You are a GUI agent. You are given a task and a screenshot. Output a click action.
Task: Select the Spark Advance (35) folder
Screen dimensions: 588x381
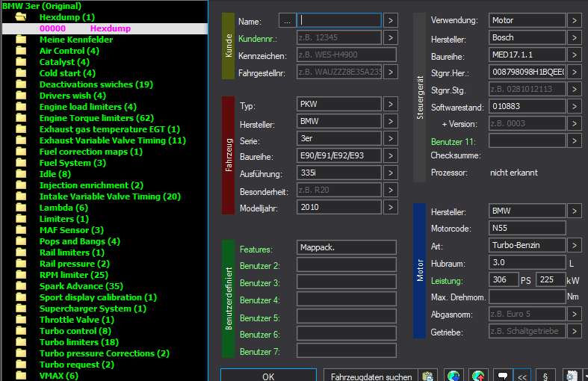[x=81, y=286]
